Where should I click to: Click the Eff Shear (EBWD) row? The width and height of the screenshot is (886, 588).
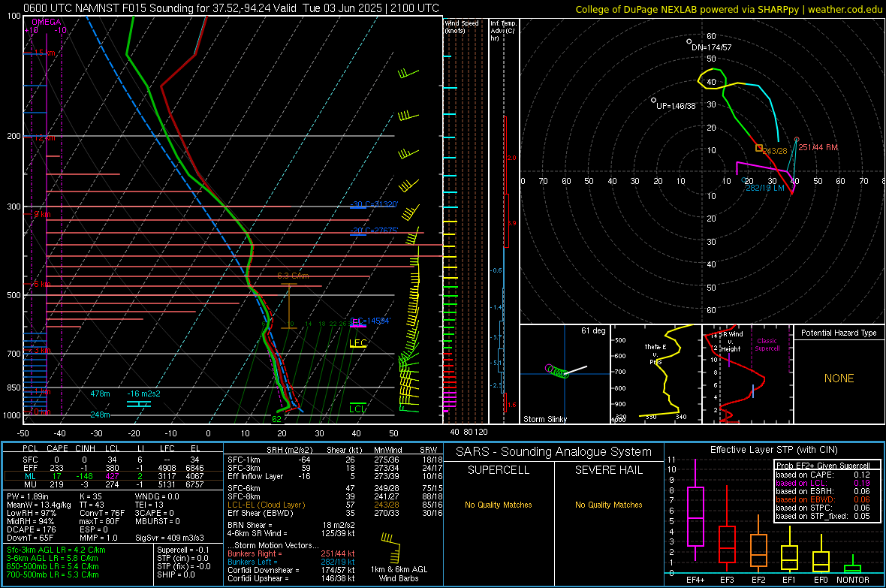point(335,513)
